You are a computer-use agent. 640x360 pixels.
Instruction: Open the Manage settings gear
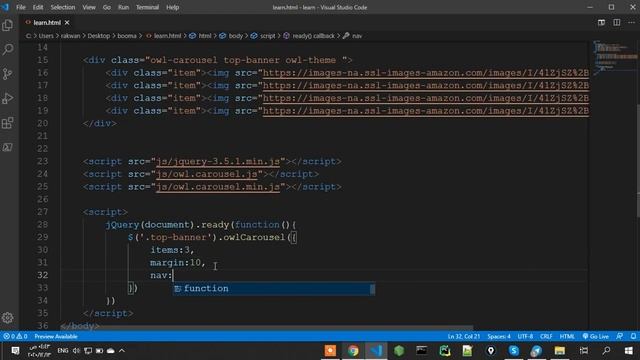click(x=8, y=318)
